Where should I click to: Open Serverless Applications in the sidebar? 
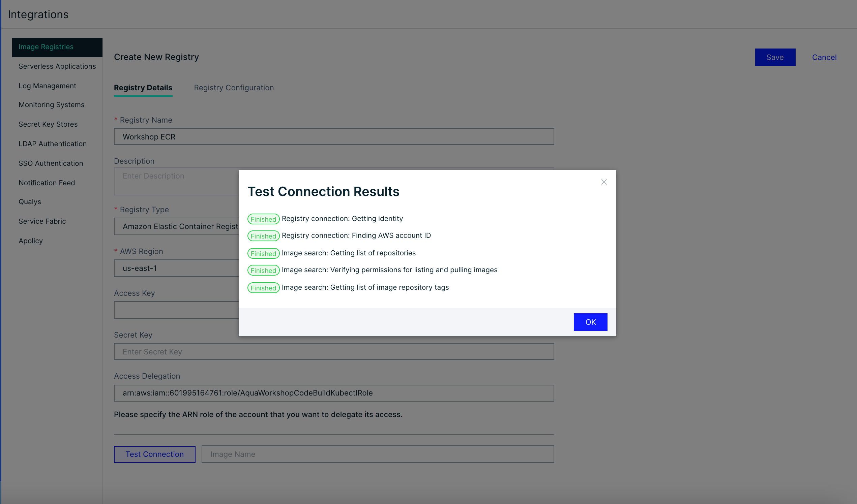[57, 66]
